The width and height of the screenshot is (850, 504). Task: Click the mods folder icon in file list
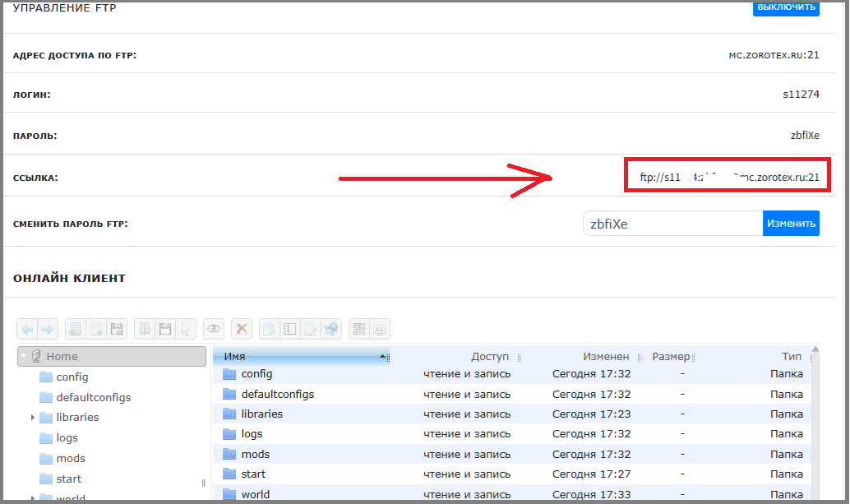[x=230, y=454]
